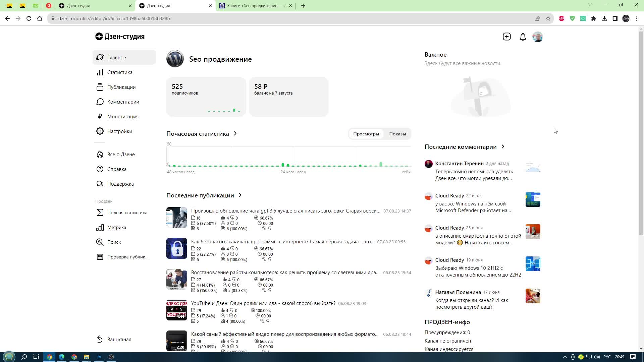Click the YouTube vs Дзен video thumbnail
644x362 pixels.
tap(177, 310)
